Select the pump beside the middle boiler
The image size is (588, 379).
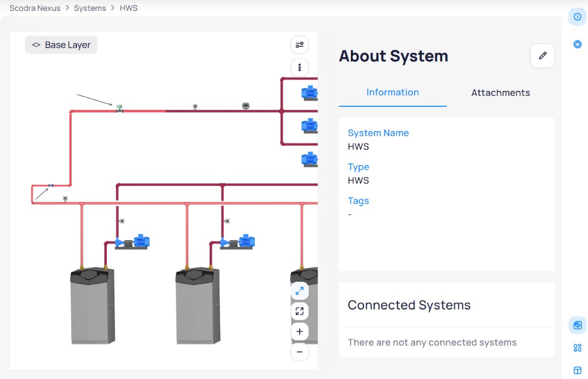click(x=237, y=242)
